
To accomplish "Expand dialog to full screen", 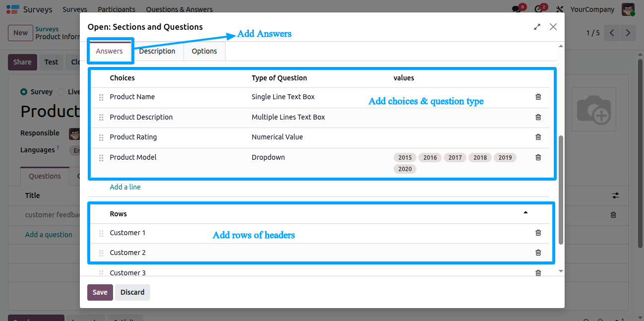I will 537,27.
